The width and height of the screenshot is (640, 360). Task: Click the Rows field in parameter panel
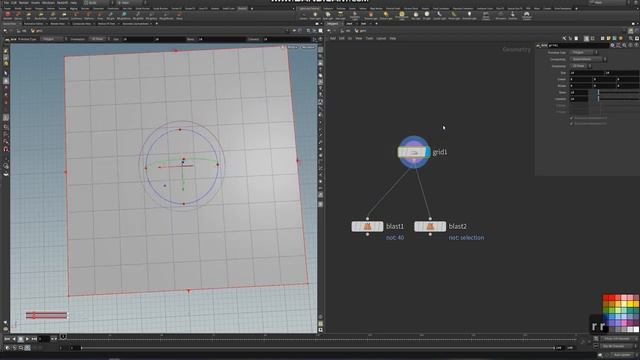(x=579, y=92)
